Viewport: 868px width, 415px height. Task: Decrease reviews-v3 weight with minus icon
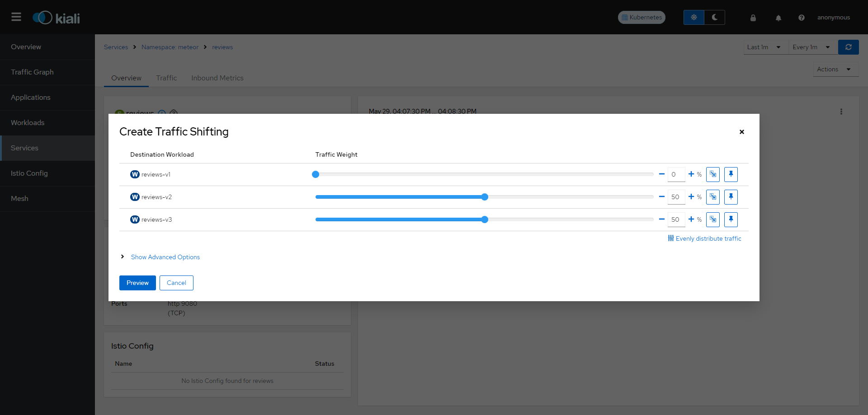click(662, 219)
